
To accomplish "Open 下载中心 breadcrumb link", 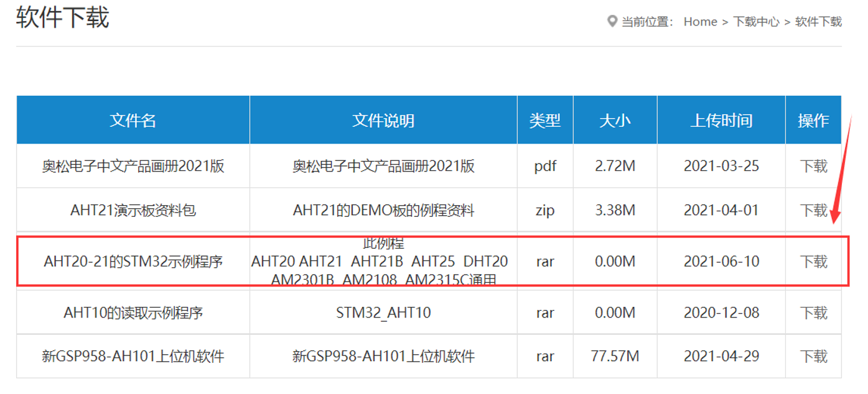I will (756, 22).
